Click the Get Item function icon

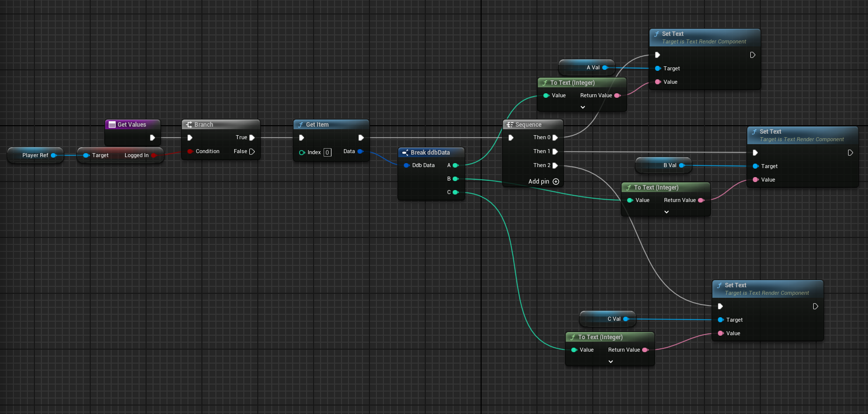pyautogui.click(x=301, y=125)
